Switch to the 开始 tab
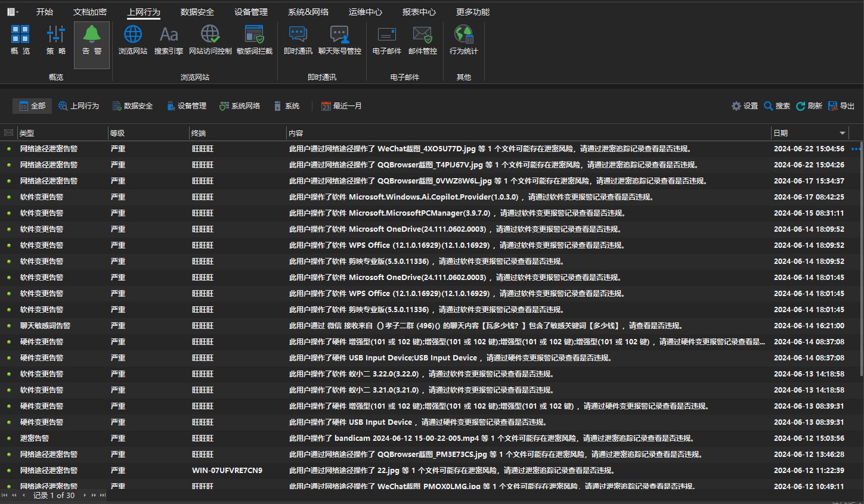This screenshot has height=504, width=864. tap(45, 12)
